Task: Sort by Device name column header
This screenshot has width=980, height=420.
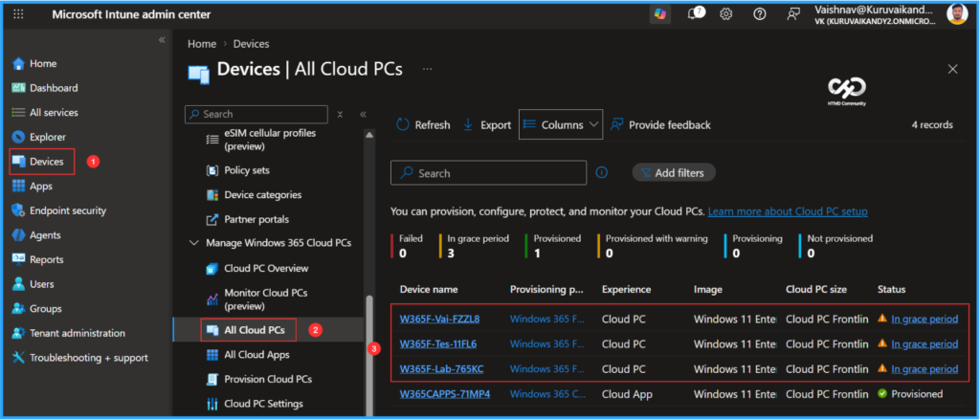Action: point(429,289)
